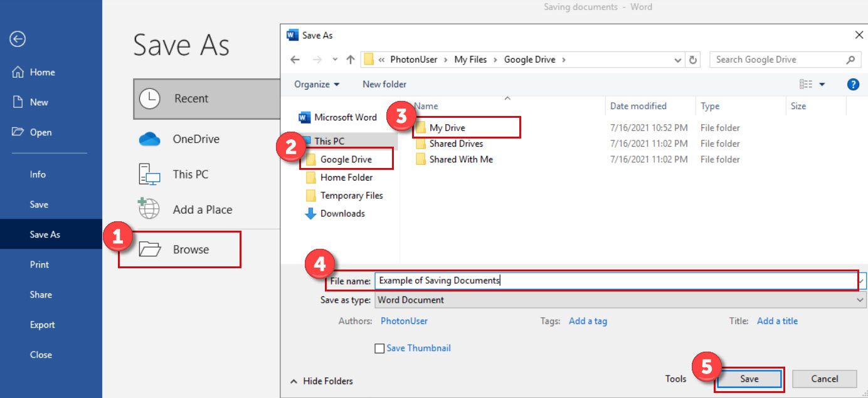This screenshot has width=868, height=398.
Task: Click the Up one level arrow
Action: (351, 60)
